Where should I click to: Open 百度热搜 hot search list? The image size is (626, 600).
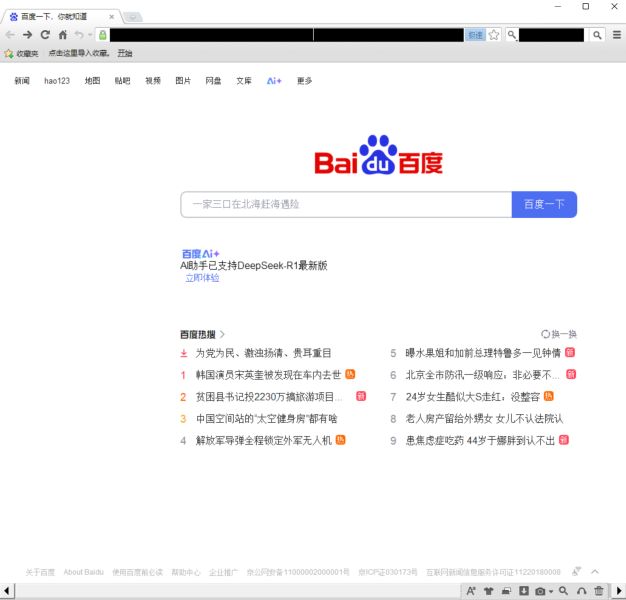click(202, 335)
